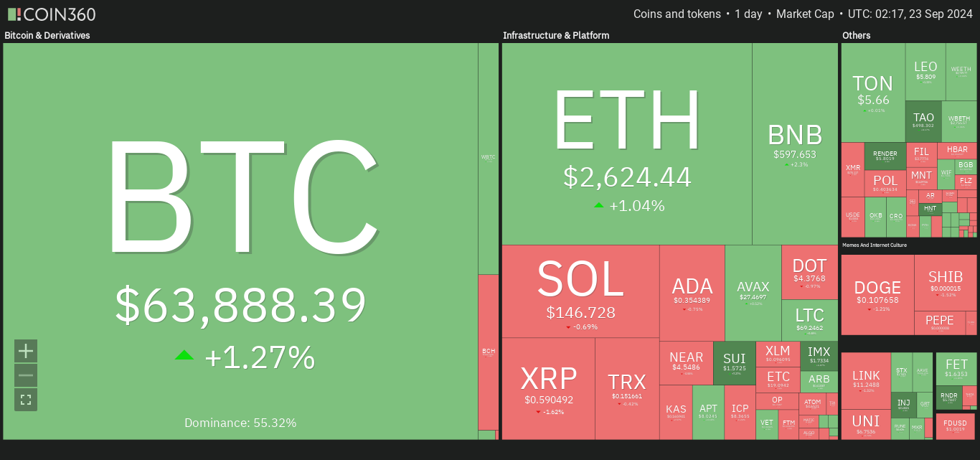Select the Infrastructure & Platform category header
980x460 pixels.
click(556, 35)
